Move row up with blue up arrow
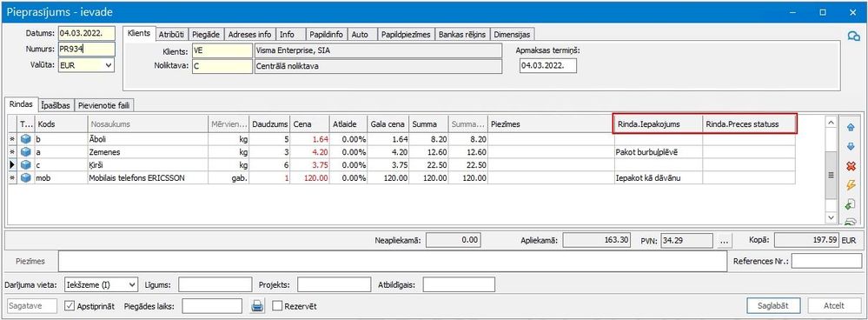 coord(851,127)
